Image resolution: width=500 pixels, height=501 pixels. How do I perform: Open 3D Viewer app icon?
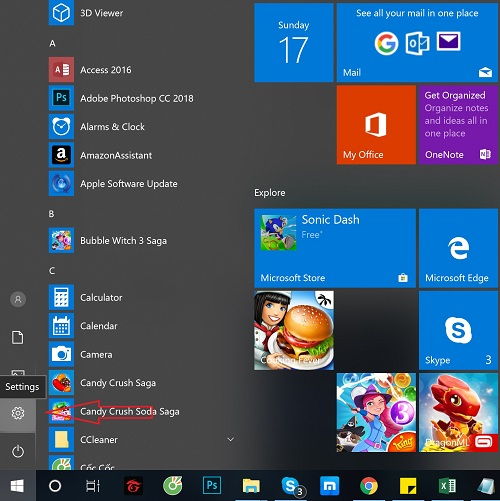point(61,13)
